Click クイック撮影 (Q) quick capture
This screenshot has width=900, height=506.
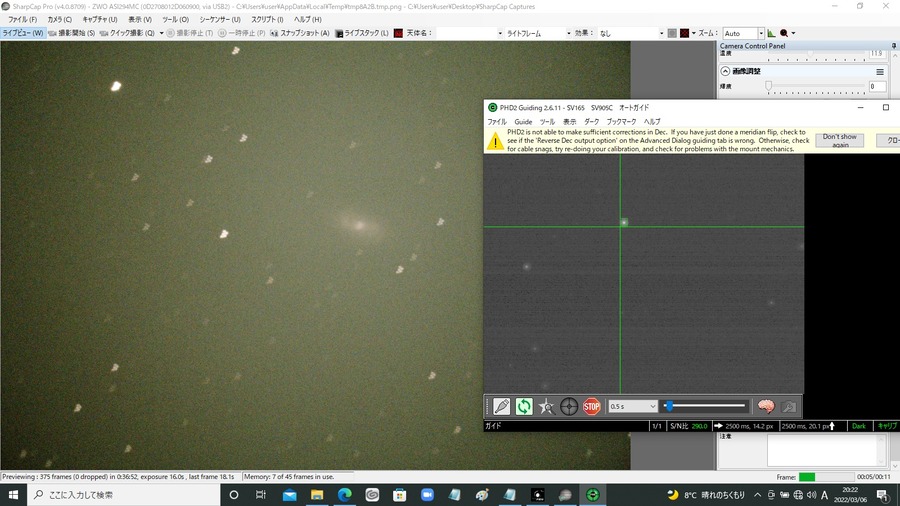127,33
